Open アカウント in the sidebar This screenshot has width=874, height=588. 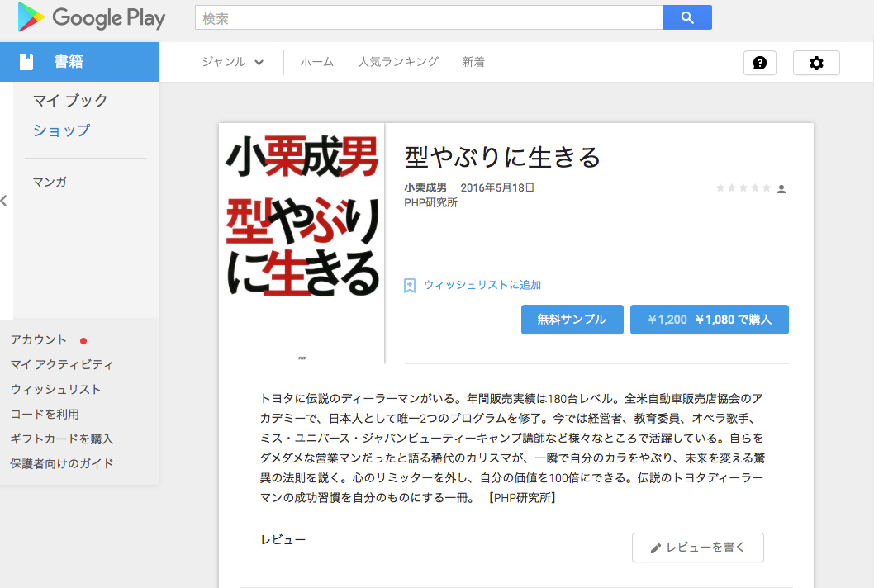pos(39,340)
